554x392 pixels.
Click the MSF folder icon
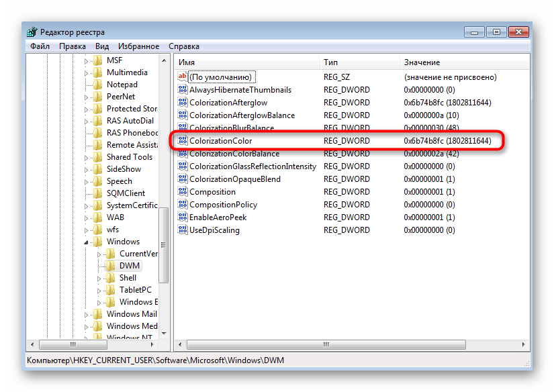pos(98,60)
